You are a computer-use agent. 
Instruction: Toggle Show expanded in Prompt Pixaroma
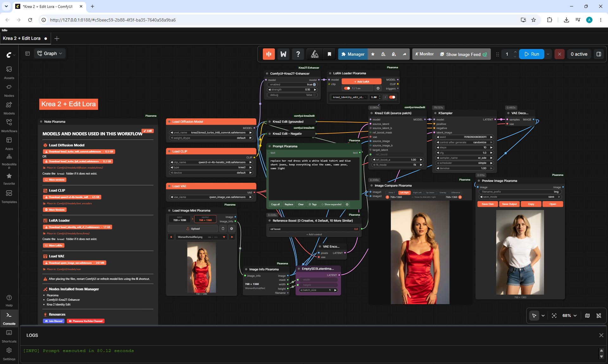(332, 204)
